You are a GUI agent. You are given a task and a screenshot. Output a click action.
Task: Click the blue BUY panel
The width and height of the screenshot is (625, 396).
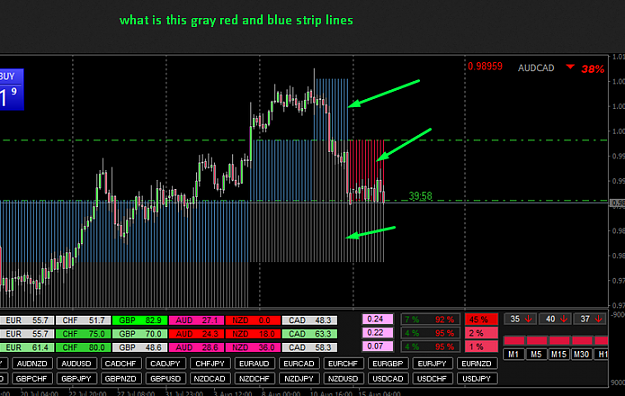click(12, 89)
